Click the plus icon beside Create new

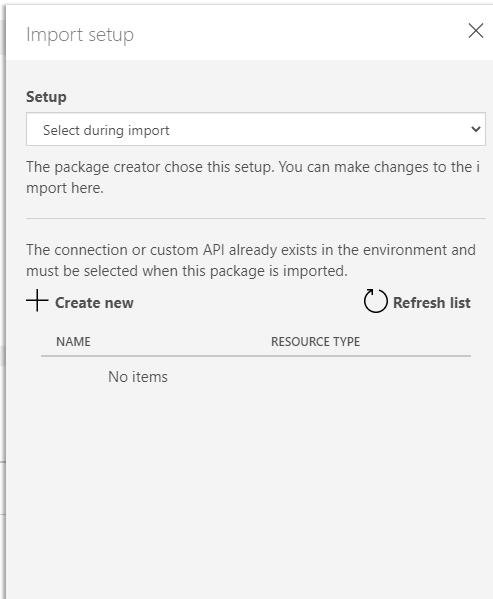37,301
